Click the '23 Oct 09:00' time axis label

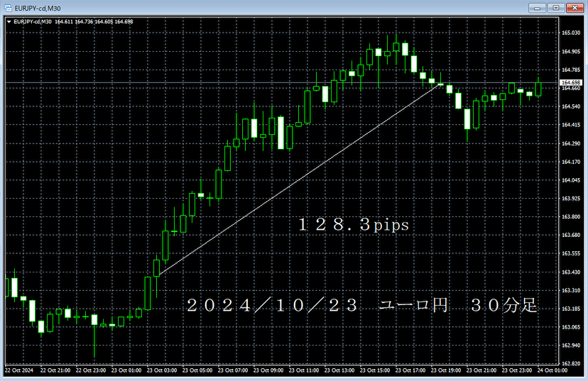pyautogui.click(x=268, y=370)
